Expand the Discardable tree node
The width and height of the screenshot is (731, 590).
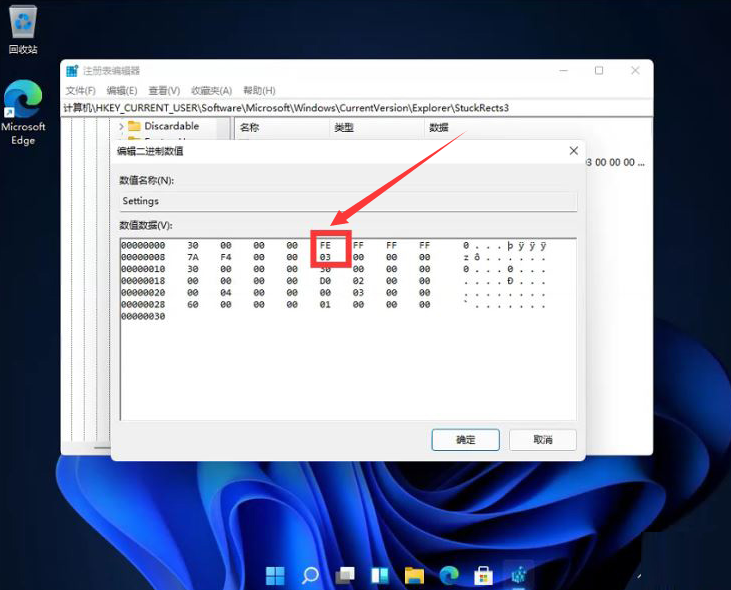pos(121,126)
